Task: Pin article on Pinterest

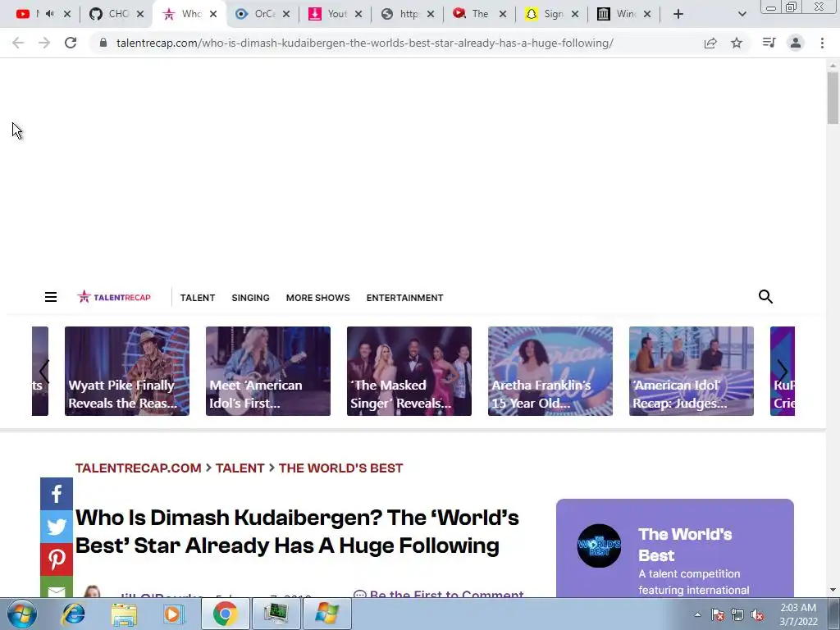Action: [x=57, y=559]
